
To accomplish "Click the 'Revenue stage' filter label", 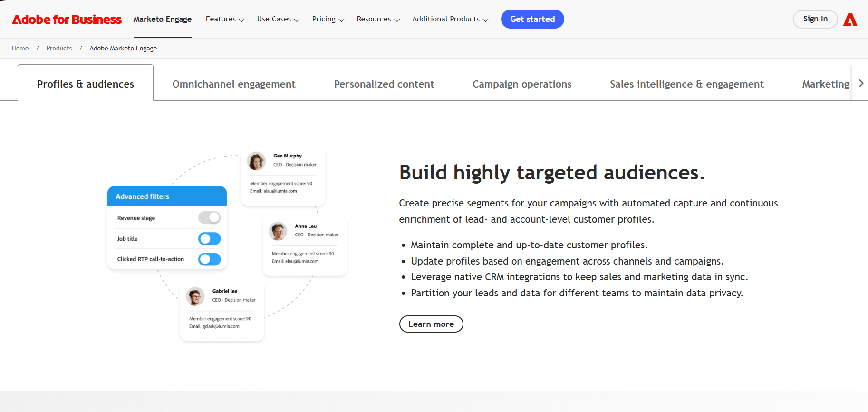I will (x=136, y=218).
